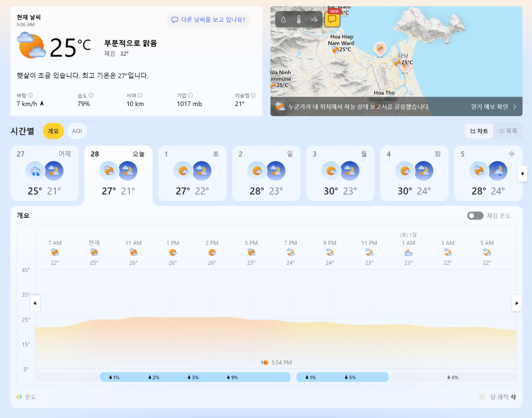Viewport: 532px width, 418px height.
Task: Select the 개요 overview tab
Action: [53, 131]
